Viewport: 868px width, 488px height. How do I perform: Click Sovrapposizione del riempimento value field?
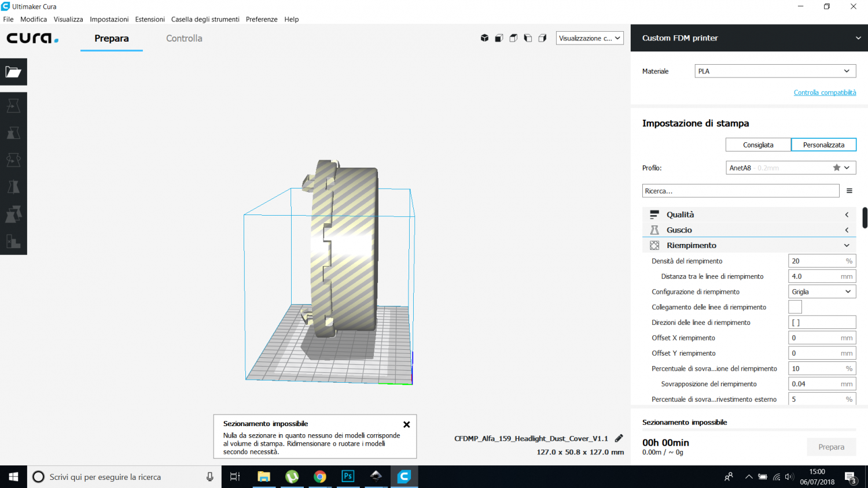point(822,384)
